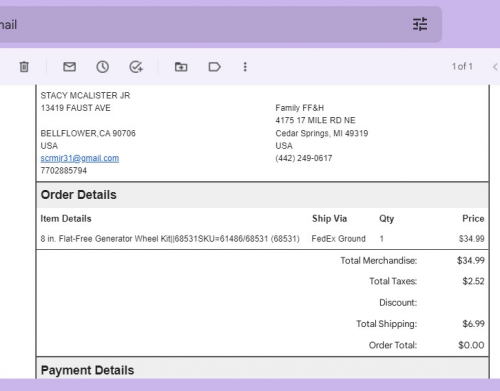Click the quantity value 1 in item row
Screen dimensions: 500x391
[382, 239]
